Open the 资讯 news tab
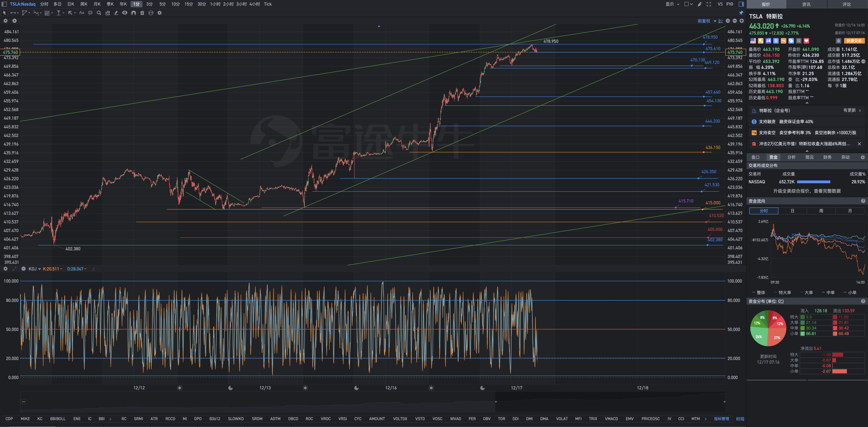The image size is (868, 427). pyautogui.click(x=806, y=4)
